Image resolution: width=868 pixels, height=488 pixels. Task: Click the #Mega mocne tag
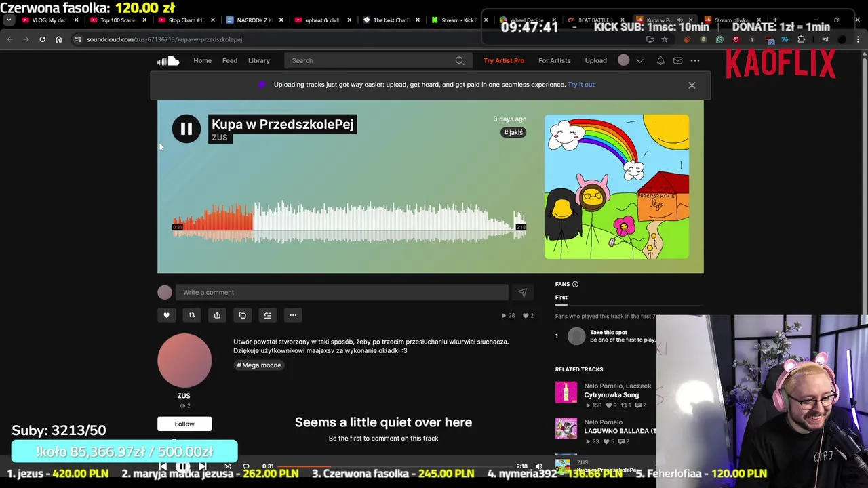point(259,365)
